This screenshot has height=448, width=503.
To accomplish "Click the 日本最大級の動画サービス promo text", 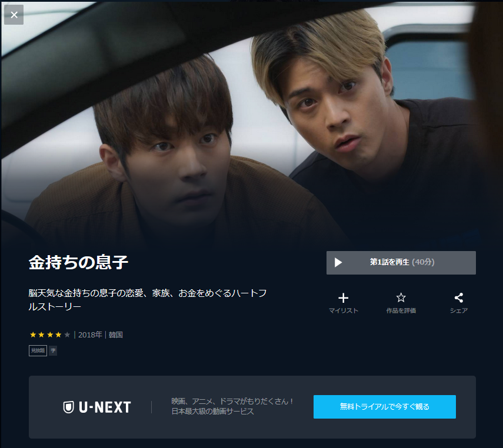I will pos(213,412).
